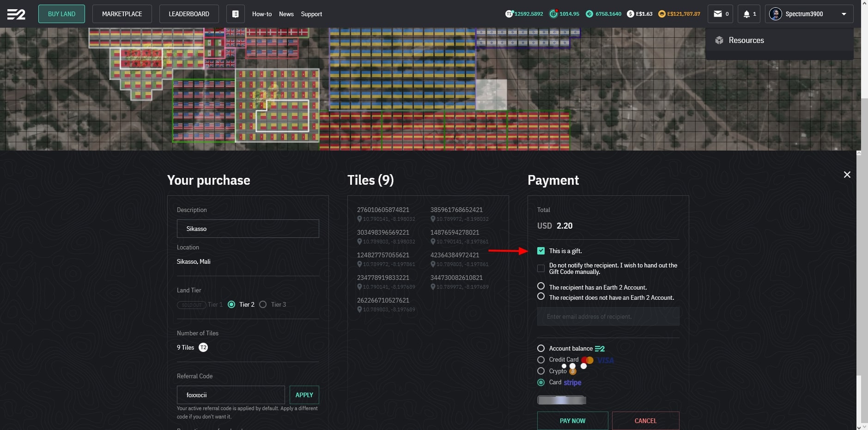Click the Essence balance icon 6758.1640

click(x=589, y=14)
